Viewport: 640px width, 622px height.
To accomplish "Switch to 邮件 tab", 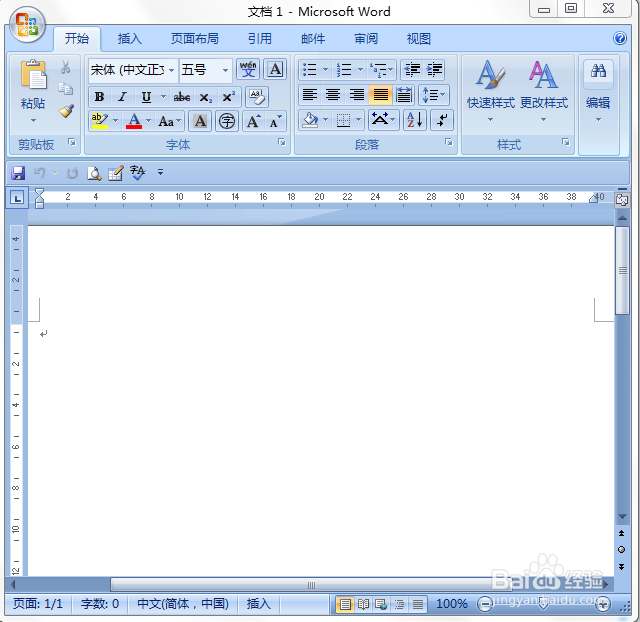I will [x=313, y=39].
